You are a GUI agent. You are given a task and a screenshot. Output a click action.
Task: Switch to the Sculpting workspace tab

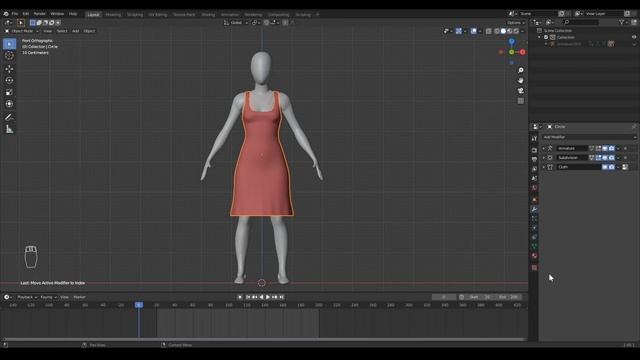pos(135,14)
